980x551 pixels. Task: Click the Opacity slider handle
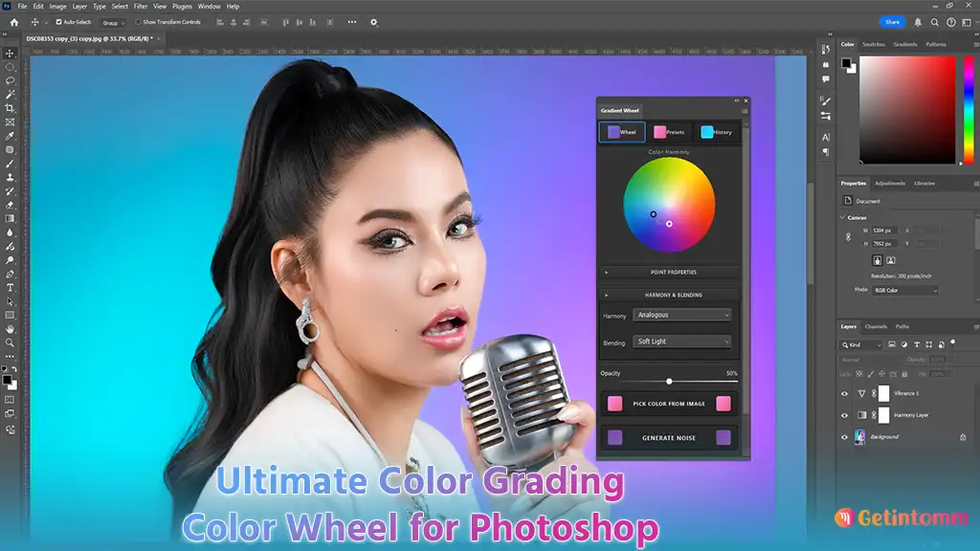669,381
